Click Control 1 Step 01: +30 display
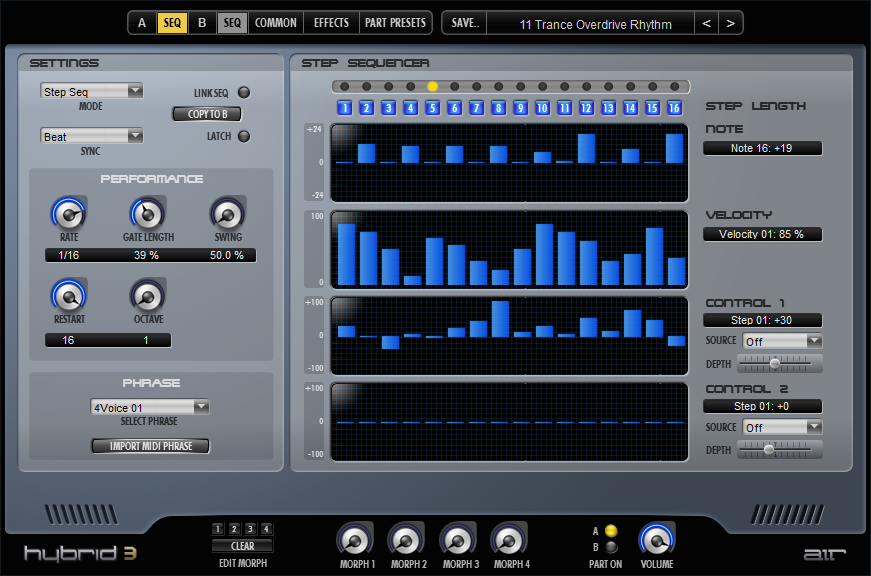 click(x=762, y=320)
